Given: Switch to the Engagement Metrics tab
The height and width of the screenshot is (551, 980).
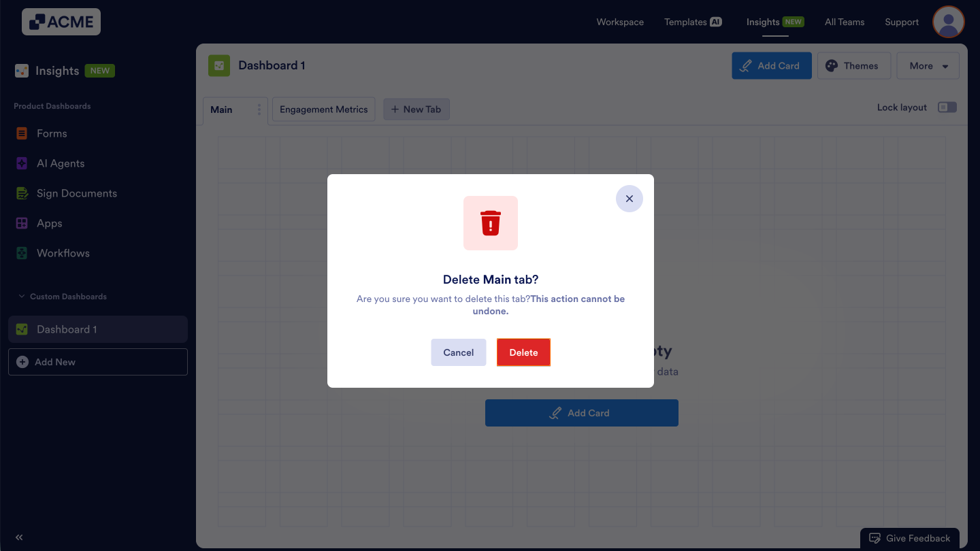Looking at the screenshot, I should (x=323, y=109).
